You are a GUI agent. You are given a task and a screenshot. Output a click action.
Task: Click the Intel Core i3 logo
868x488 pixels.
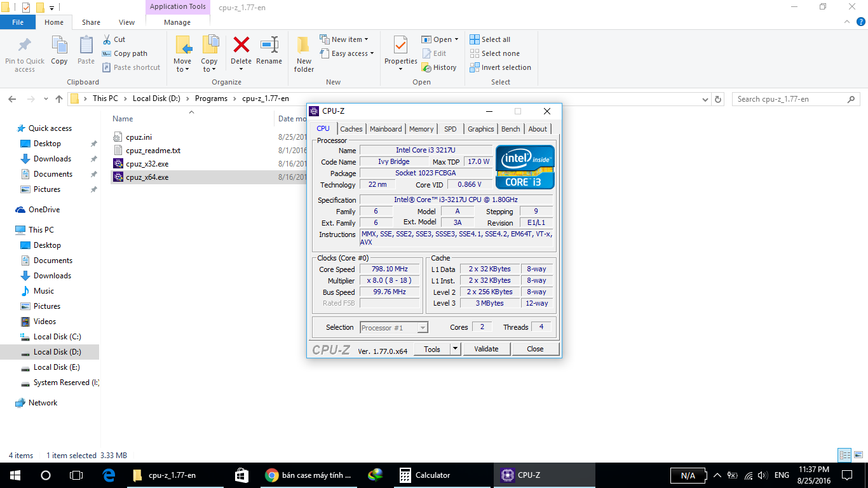(526, 167)
